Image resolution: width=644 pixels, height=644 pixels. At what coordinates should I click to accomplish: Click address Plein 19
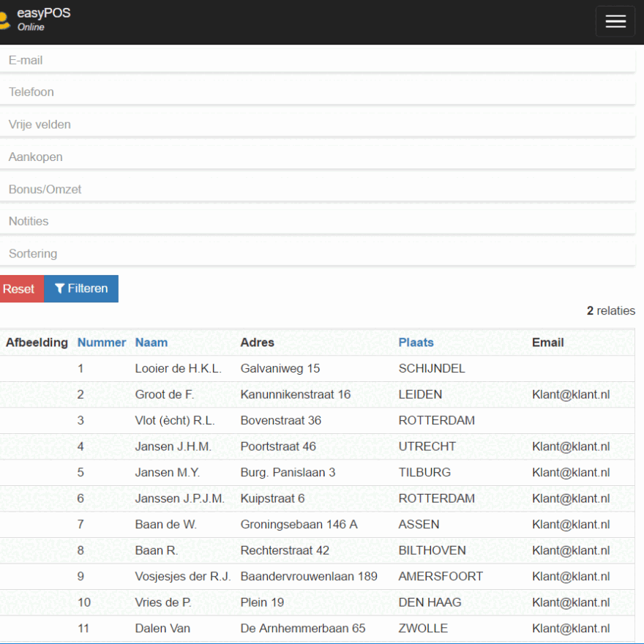(262, 602)
